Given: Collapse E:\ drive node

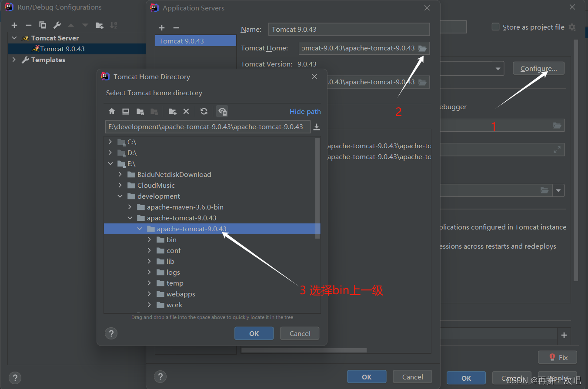Looking at the screenshot, I should pos(110,164).
